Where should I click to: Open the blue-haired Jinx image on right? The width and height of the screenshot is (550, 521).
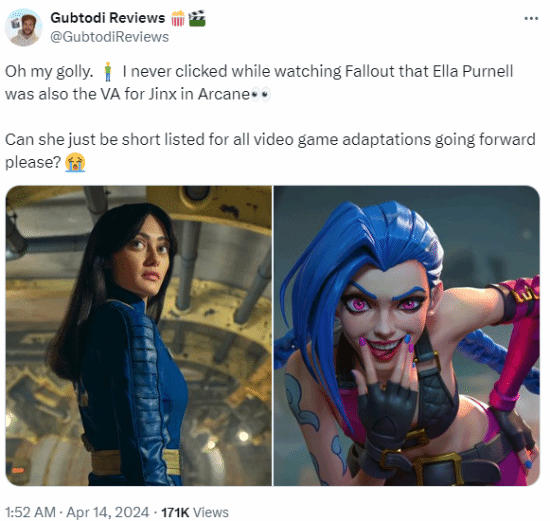(407, 335)
